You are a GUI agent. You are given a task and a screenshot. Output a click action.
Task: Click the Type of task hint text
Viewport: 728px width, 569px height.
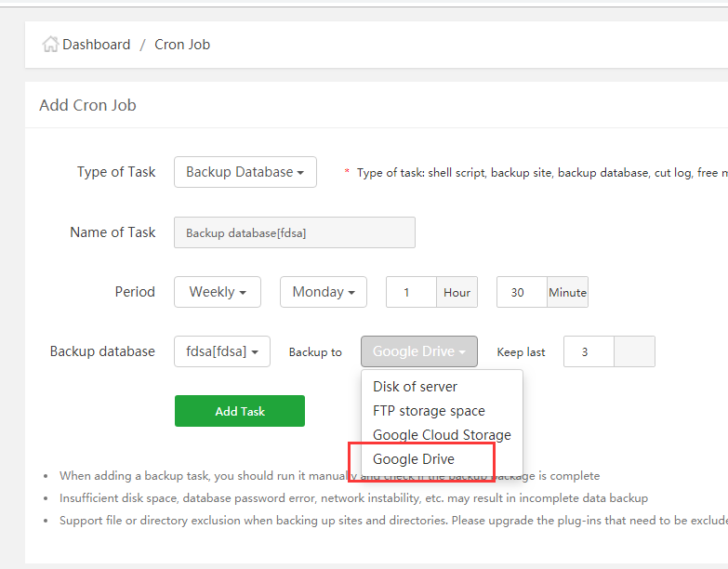tap(542, 173)
